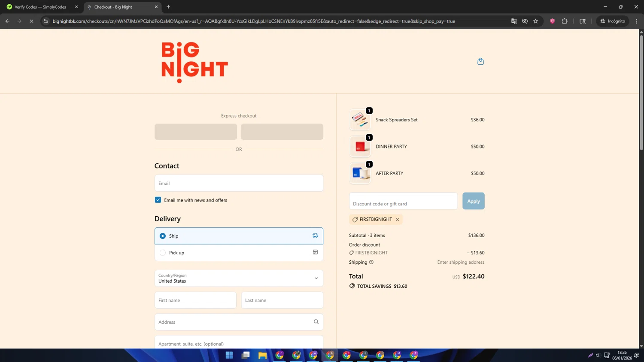Click the page vertical scrollbar
This screenshot has width=644, height=362.
pyautogui.click(x=641, y=92)
